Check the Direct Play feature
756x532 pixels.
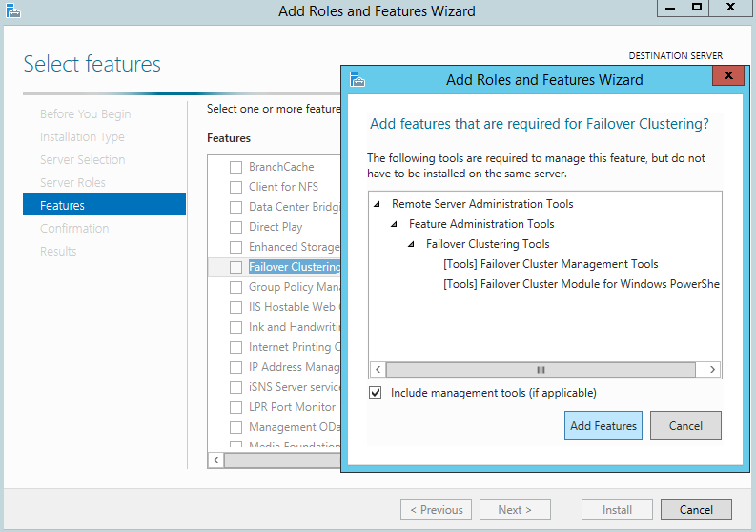235,227
